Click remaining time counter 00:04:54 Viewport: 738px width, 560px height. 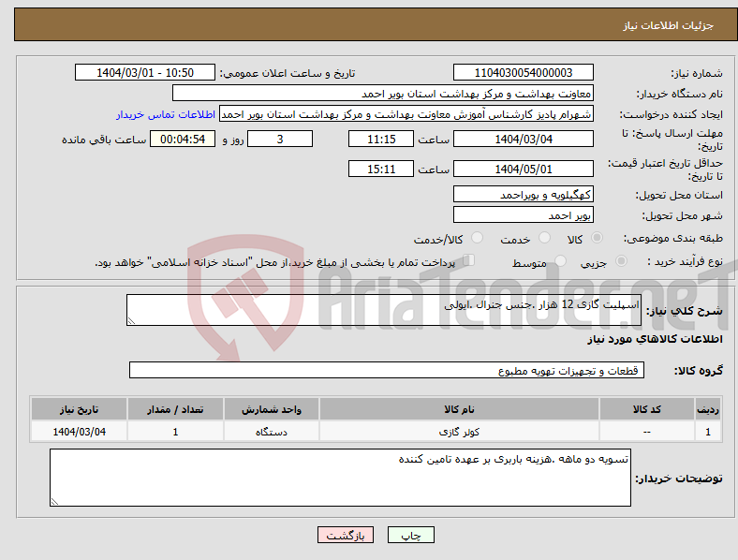tap(183, 139)
